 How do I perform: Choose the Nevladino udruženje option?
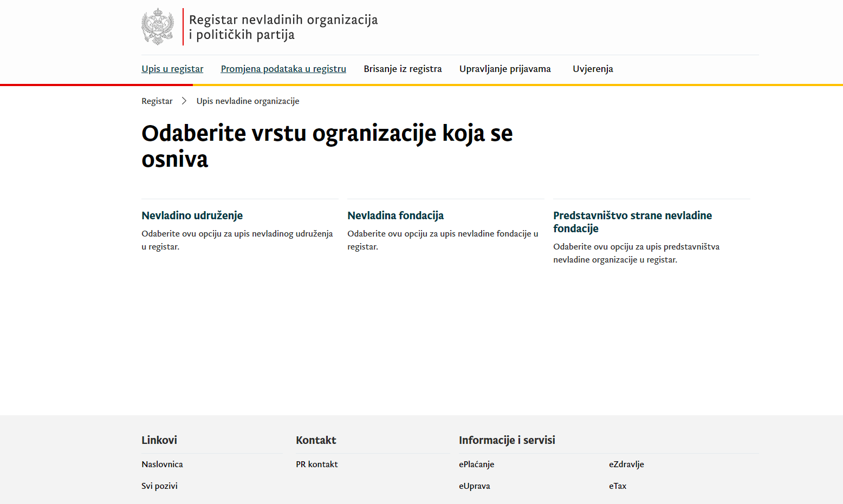click(x=192, y=215)
